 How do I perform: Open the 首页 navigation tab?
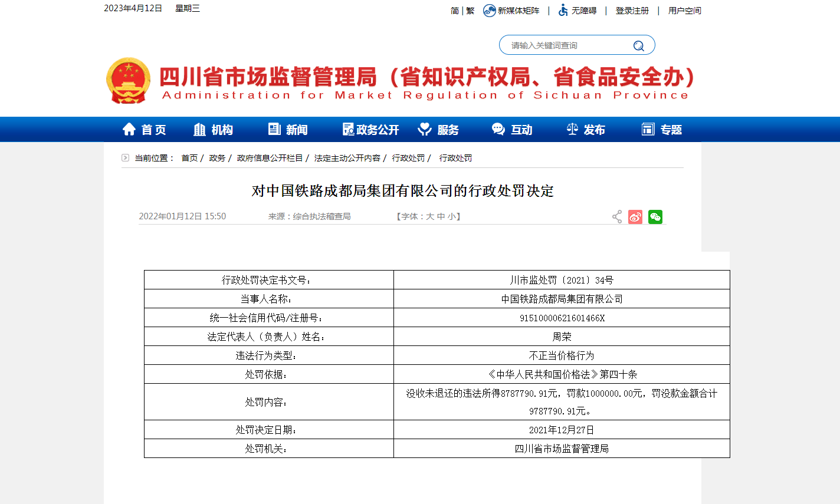[x=145, y=130]
